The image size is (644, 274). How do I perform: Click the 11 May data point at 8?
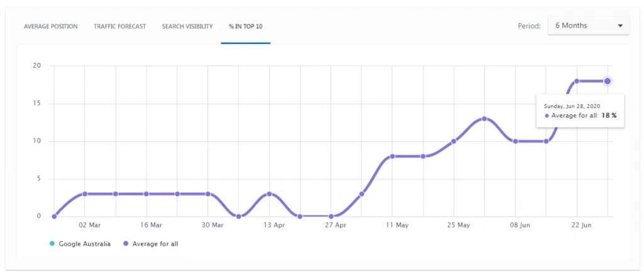tap(392, 156)
